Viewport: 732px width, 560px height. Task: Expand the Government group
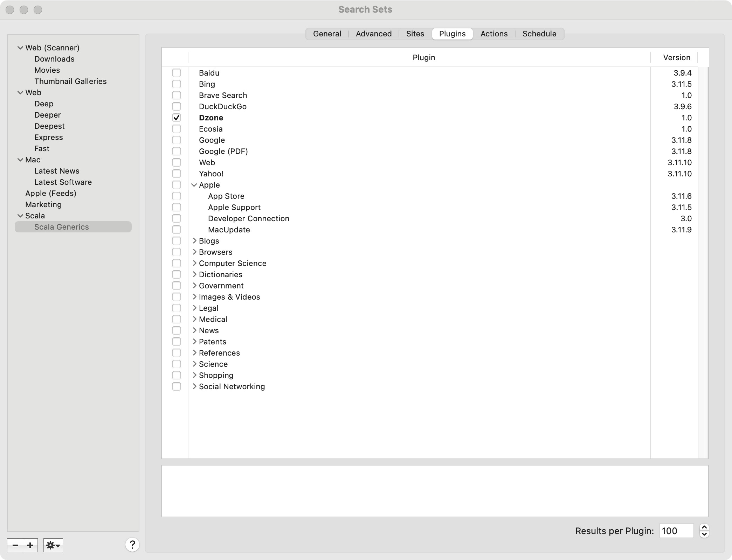194,286
